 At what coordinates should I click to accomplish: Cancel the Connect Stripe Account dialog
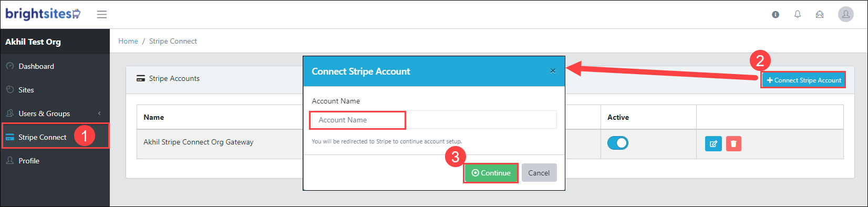pyautogui.click(x=539, y=173)
